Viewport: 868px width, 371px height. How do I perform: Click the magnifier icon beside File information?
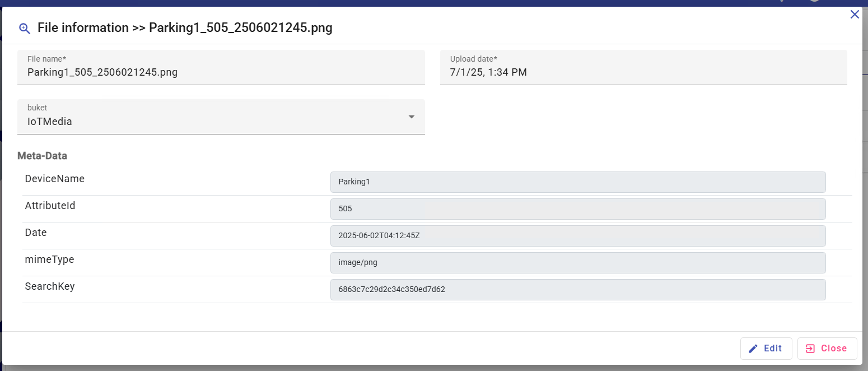pos(25,29)
